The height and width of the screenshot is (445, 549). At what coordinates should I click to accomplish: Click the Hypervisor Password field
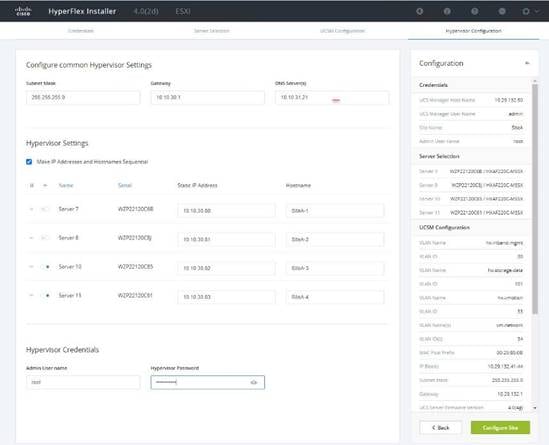pyautogui.click(x=208, y=382)
